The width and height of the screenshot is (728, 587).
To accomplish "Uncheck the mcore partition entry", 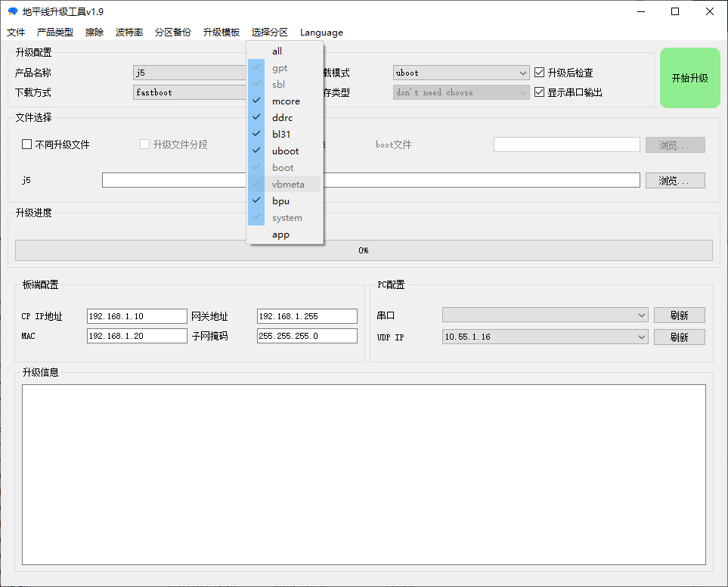I will [285, 101].
